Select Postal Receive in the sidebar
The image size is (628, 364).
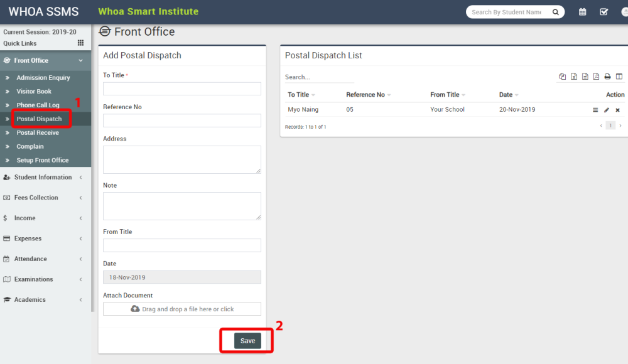[x=38, y=132]
